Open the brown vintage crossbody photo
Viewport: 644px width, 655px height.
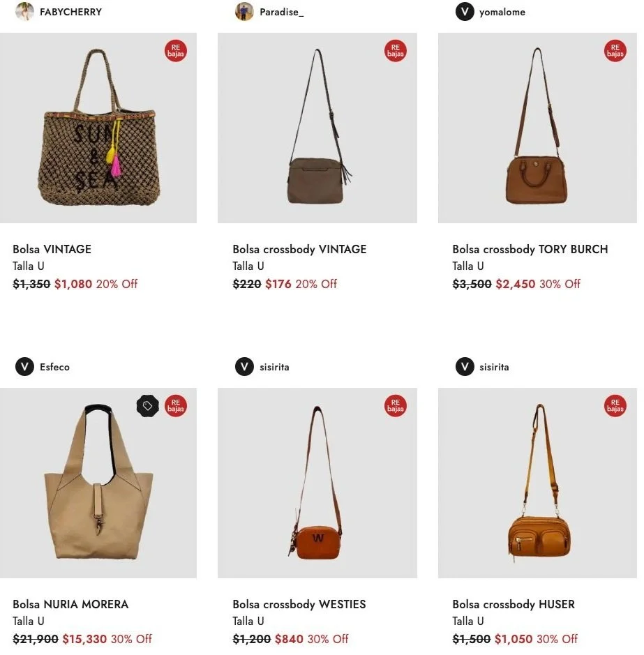pos(317,128)
